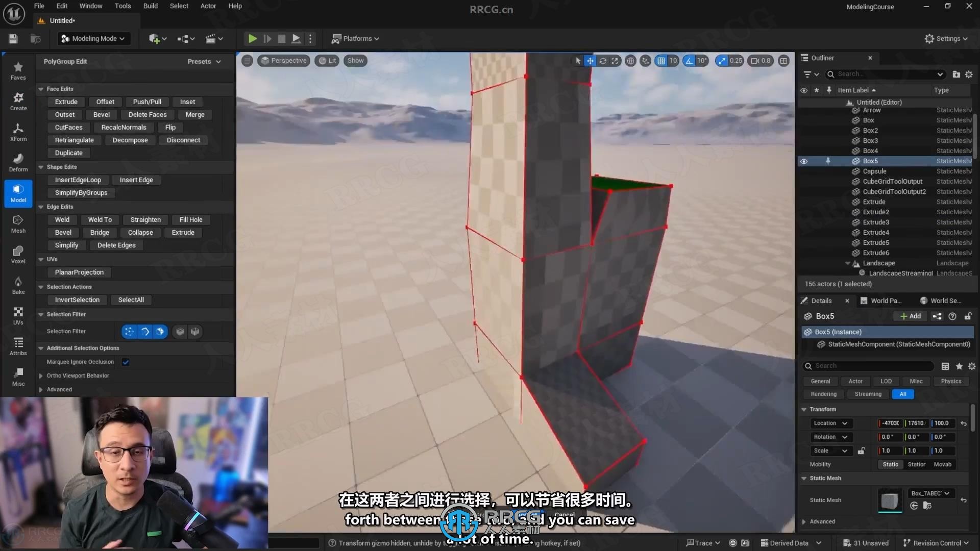980x551 pixels.
Task: Click the Save icon in main toolbar
Action: pos(13,39)
